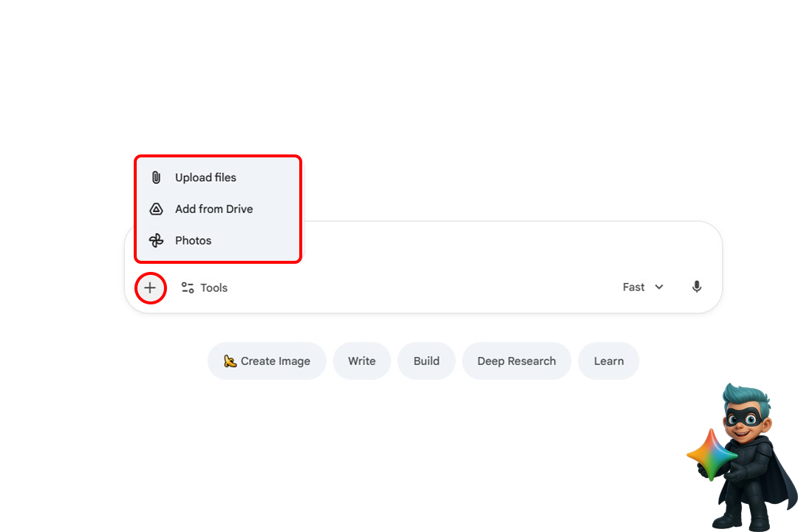Open the Fast model selector dropdown
Image resolution: width=798 pixels, height=532 pixels.
coord(641,287)
